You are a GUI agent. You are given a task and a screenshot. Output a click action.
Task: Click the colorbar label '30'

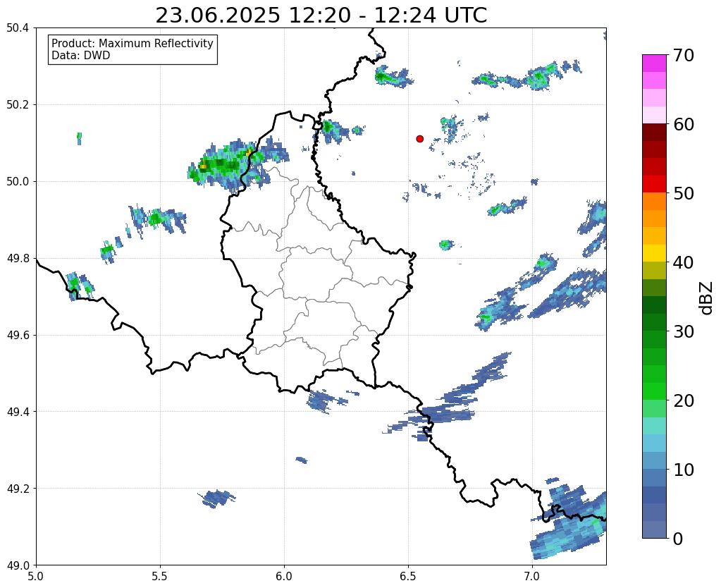683,331
